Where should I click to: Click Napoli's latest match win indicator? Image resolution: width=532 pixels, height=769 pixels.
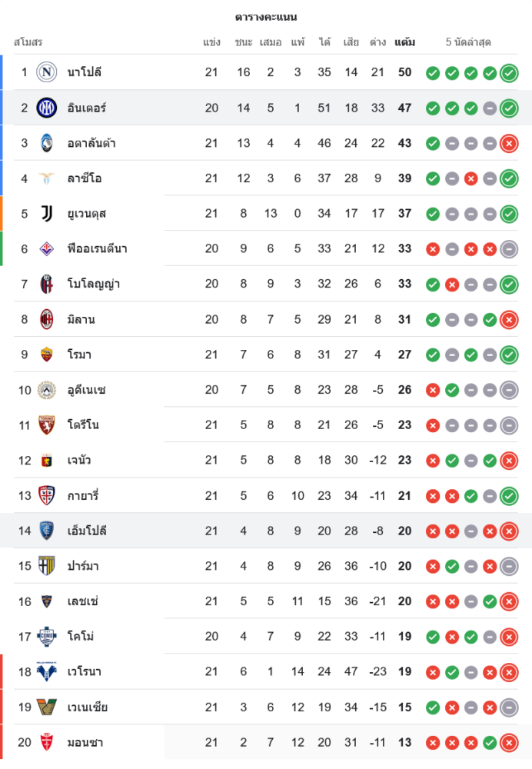(x=509, y=73)
